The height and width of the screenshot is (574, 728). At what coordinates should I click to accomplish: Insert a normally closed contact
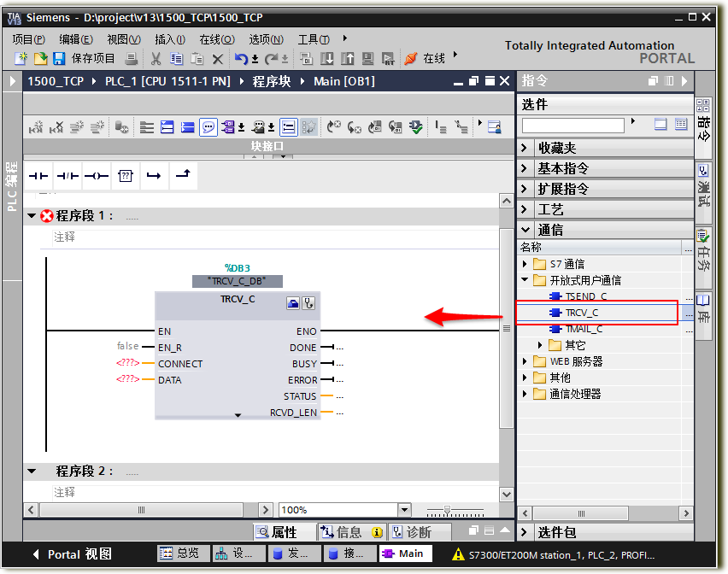point(68,176)
